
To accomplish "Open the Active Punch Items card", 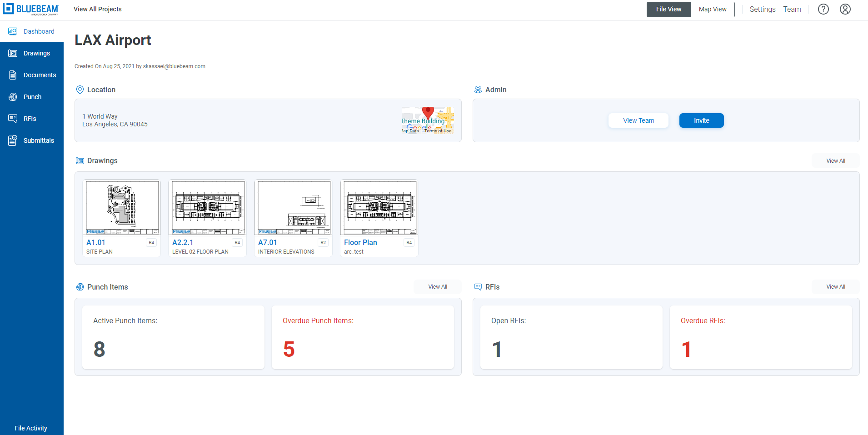I will click(173, 337).
